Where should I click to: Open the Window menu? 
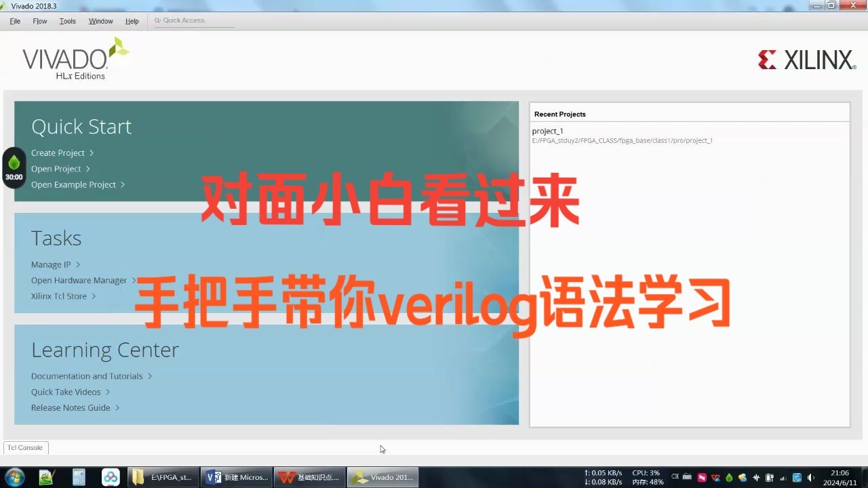click(x=101, y=21)
